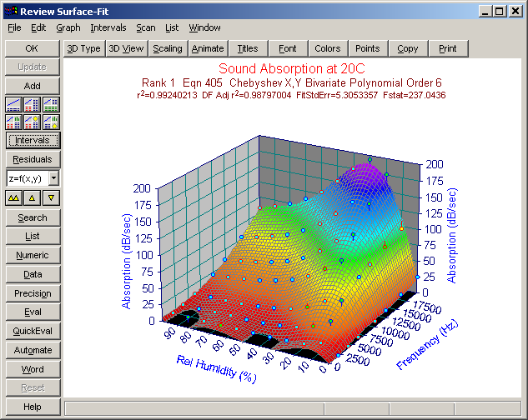Click the Add button
The height and width of the screenshot is (420, 528).
point(33,86)
